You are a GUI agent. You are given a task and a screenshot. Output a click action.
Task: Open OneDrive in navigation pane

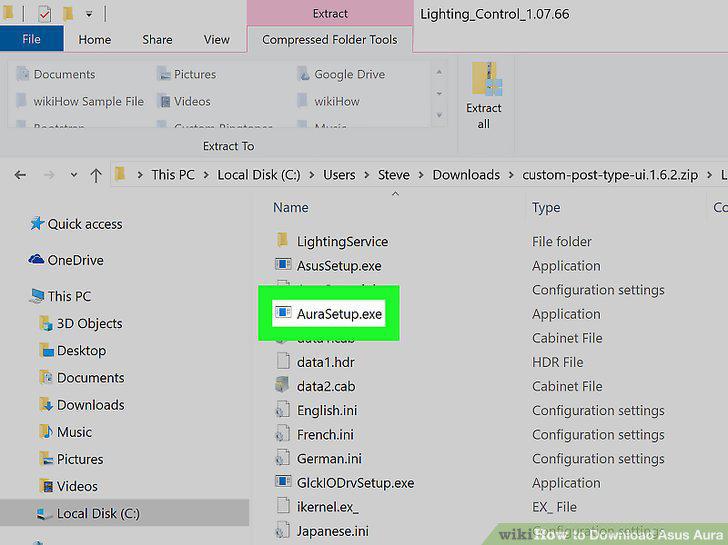point(66,260)
